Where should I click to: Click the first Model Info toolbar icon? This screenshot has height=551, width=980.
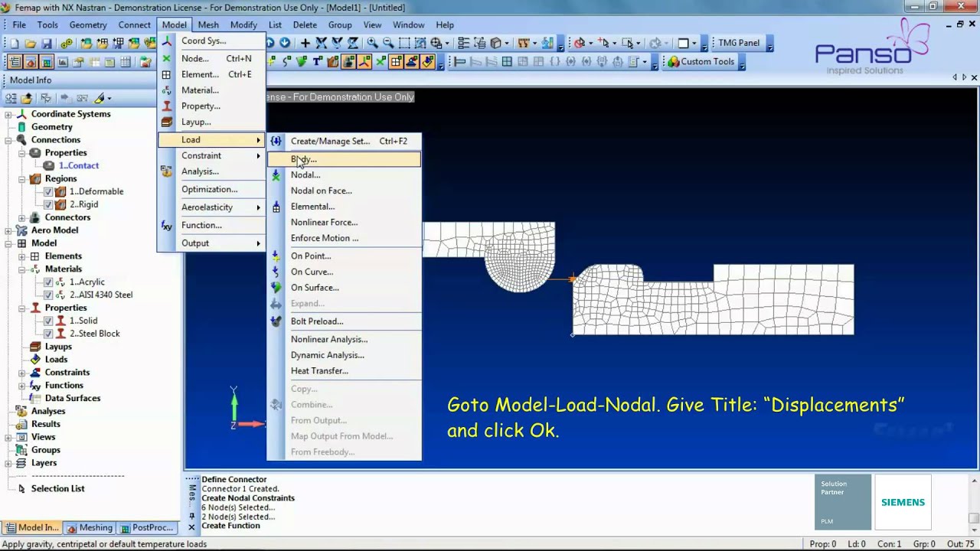(11, 98)
